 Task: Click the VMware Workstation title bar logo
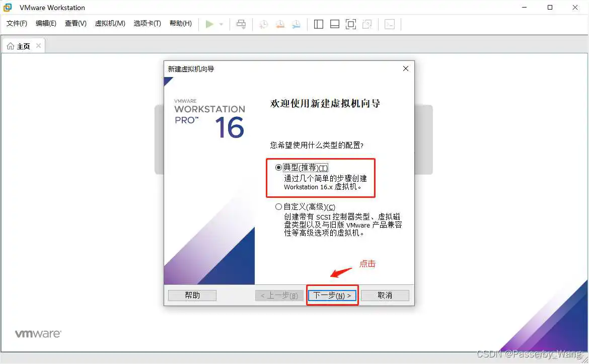point(8,8)
